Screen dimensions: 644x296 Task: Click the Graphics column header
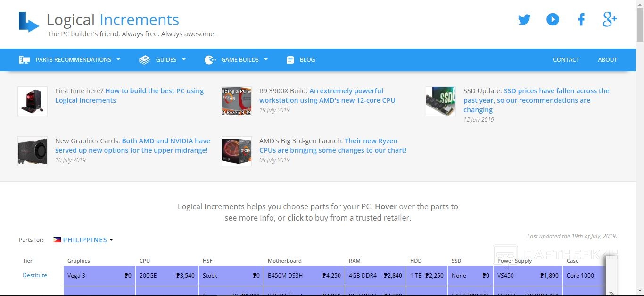pos(79,261)
